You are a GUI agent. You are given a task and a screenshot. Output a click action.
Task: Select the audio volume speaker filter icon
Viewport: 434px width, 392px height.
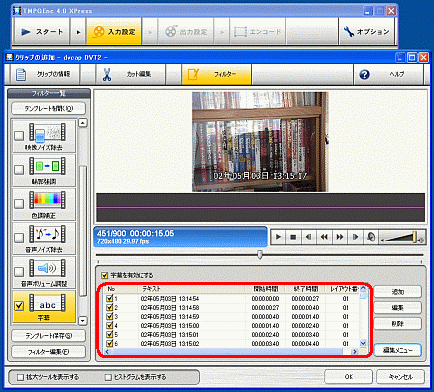47,268
